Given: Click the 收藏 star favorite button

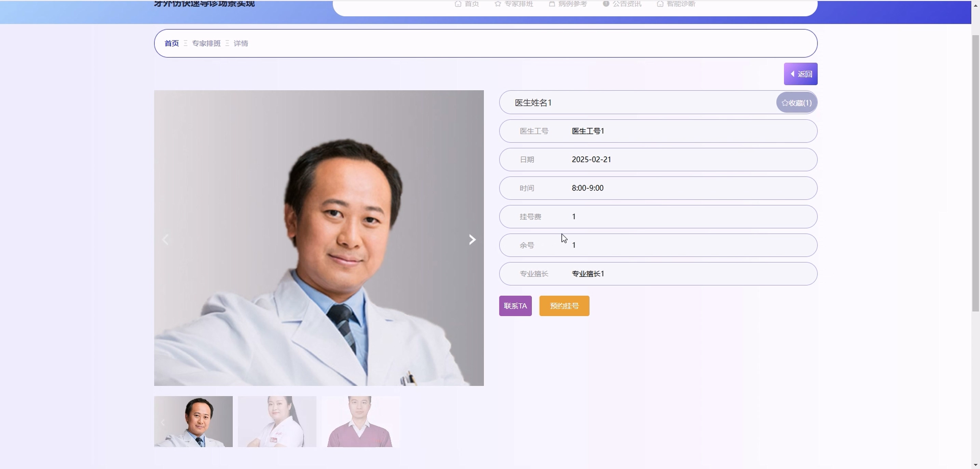Looking at the screenshot, I should click(796, 103).
